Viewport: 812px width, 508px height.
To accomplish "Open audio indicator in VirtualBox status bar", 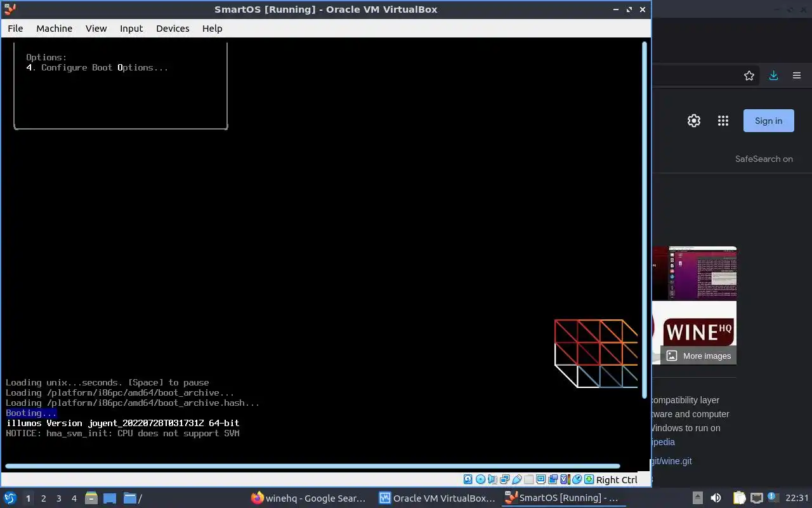I will point(492,479).
